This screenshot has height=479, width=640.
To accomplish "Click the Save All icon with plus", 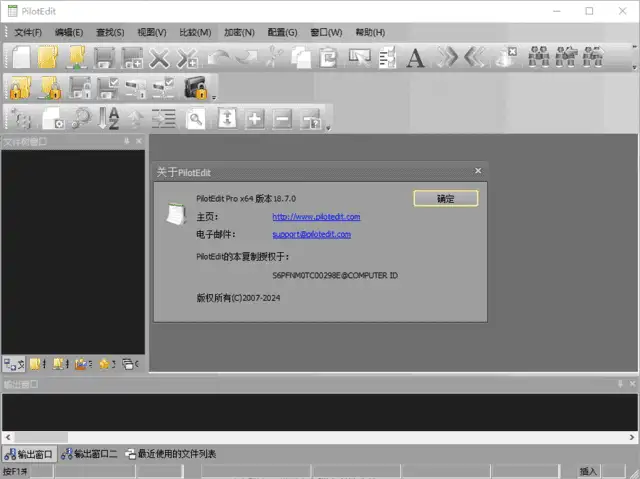I will click(132, 58).
